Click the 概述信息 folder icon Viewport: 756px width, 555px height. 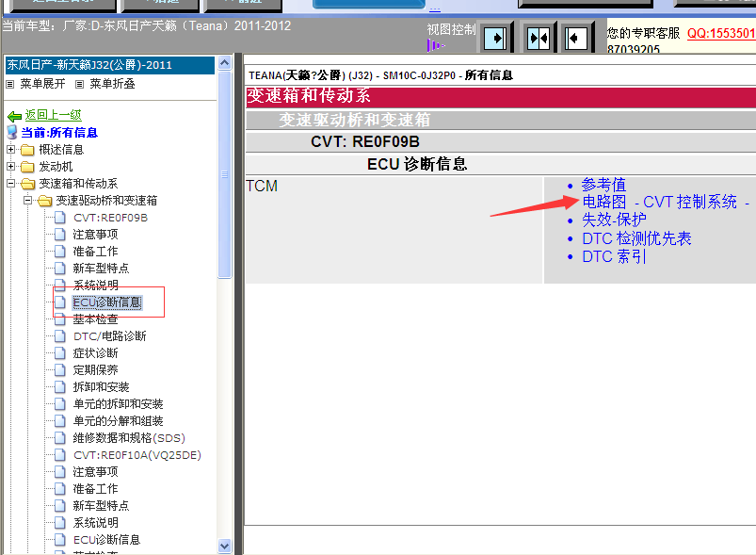coord(27,150)
